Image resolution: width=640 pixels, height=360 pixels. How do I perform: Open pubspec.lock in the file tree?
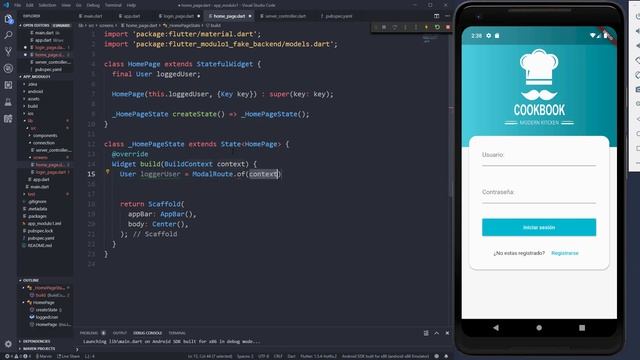[x=40, y=231]
